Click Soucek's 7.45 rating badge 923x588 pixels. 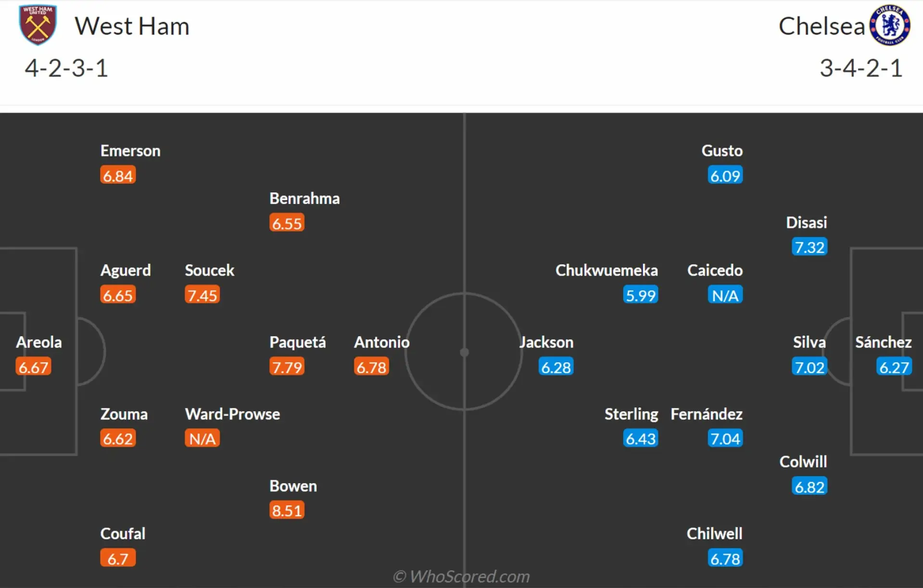[x=202, y=295]
